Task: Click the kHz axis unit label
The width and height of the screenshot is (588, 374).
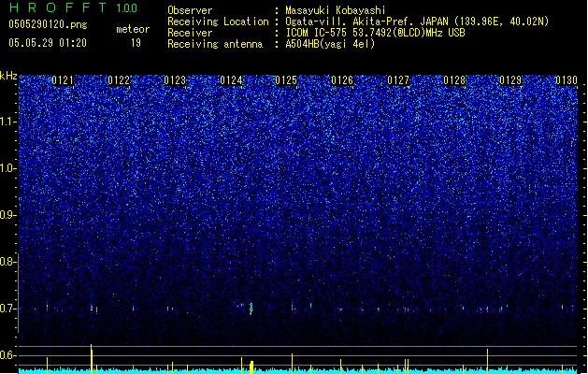Action: click(8, 76)
